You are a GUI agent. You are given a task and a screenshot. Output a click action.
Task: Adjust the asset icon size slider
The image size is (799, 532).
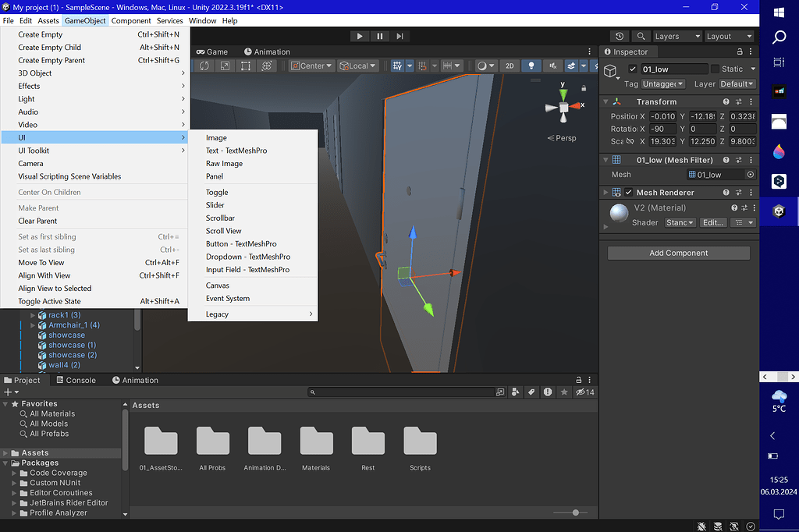click(575, 512)
